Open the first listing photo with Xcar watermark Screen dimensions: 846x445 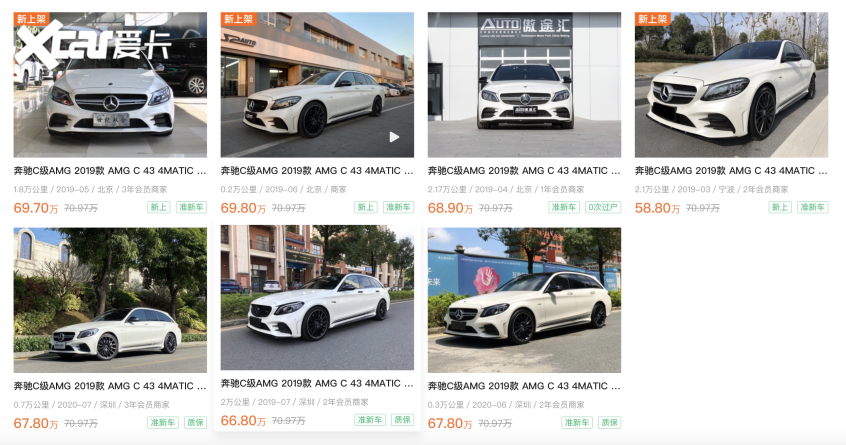tap(110, 85)
